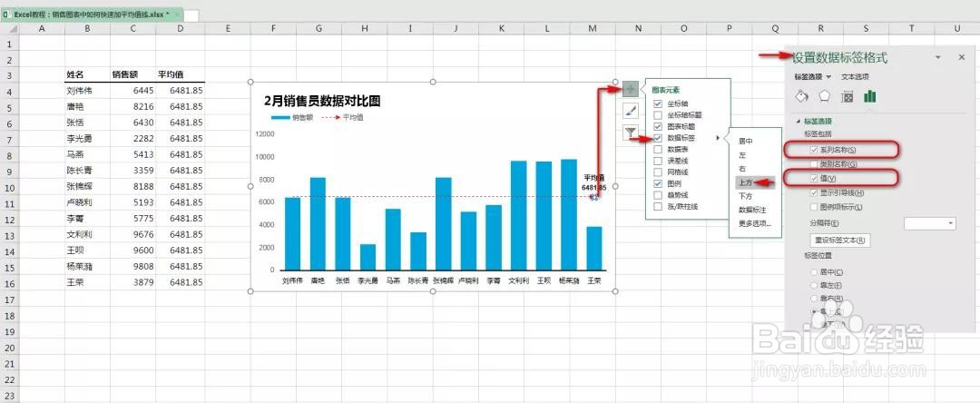
Task: Open the Chart Styles brush button
Action: click(631, 112)
